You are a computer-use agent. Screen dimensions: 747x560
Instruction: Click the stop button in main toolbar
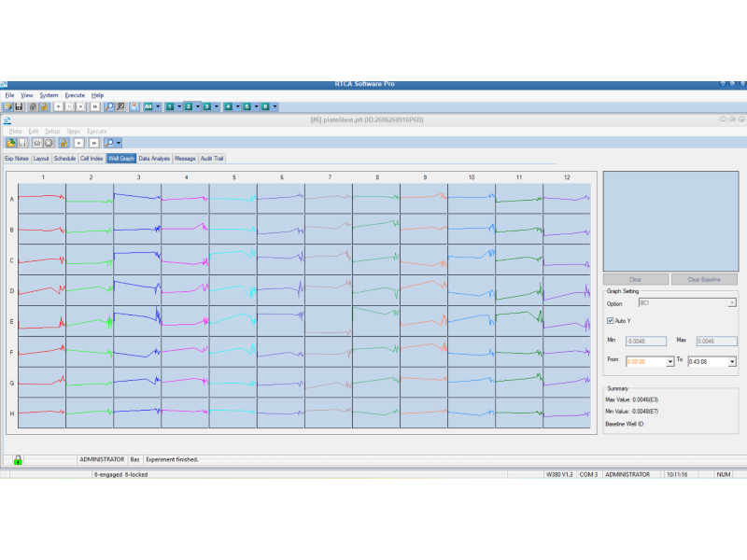[81, 106]
